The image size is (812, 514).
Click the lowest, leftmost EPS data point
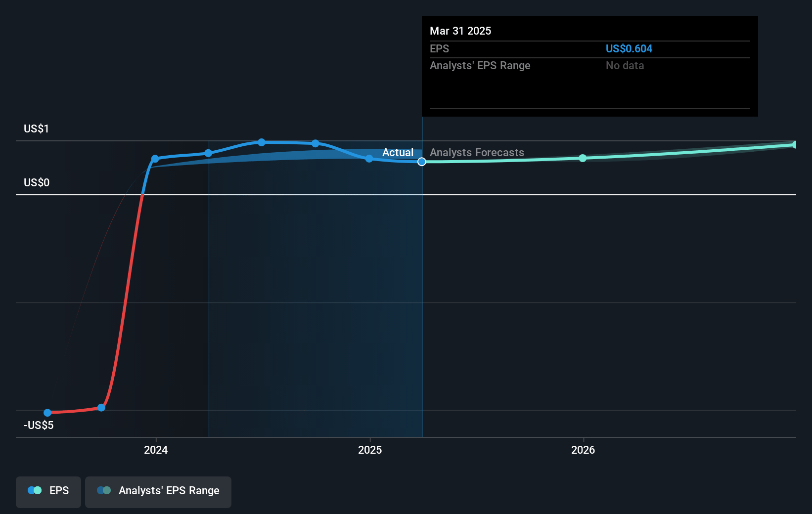tap(47, 413)
